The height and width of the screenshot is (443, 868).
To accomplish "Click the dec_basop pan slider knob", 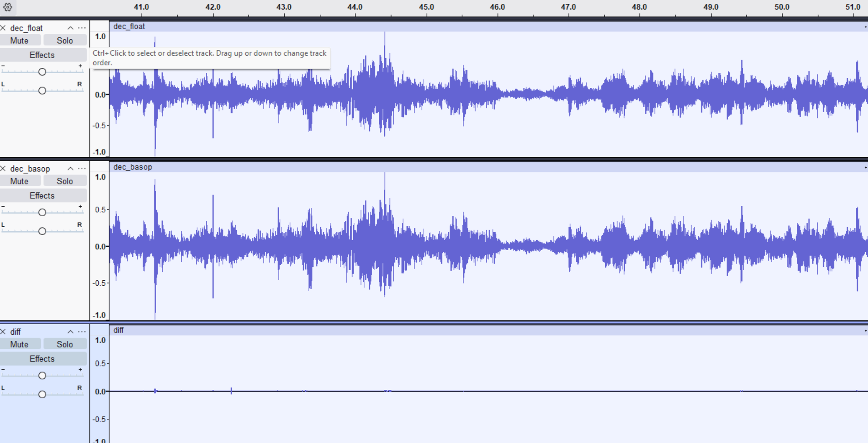I will point(42,231).
